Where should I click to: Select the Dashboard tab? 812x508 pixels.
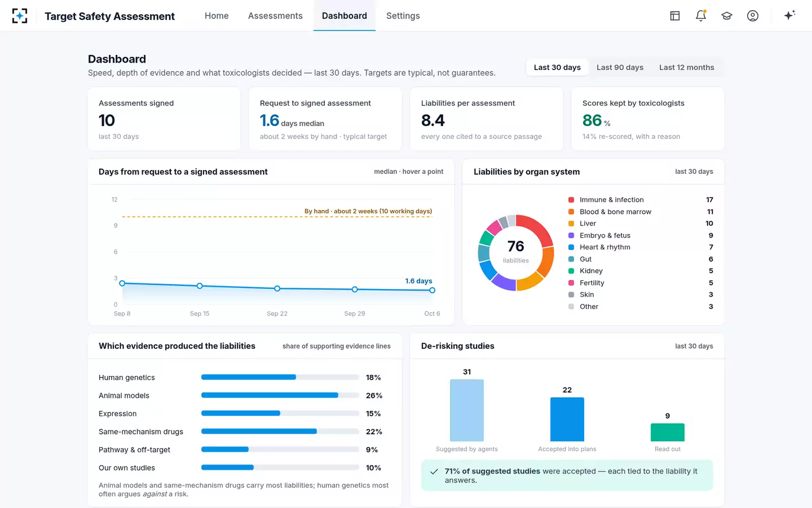tap(345, 16)
